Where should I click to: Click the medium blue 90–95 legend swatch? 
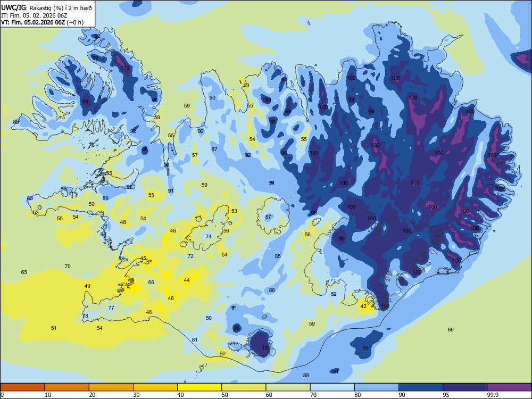(x=421, y=387)
